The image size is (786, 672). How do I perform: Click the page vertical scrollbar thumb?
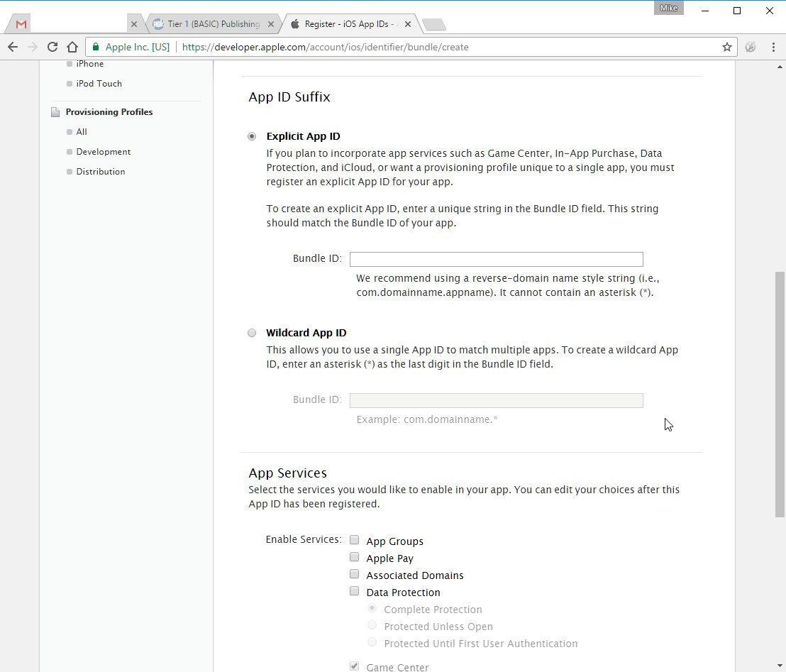tap(780, 394)
